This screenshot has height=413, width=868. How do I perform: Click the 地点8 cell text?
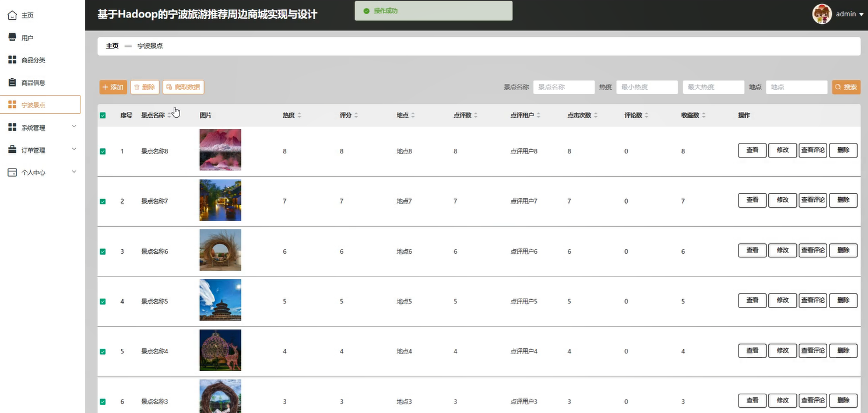click(x=405, y=152)
